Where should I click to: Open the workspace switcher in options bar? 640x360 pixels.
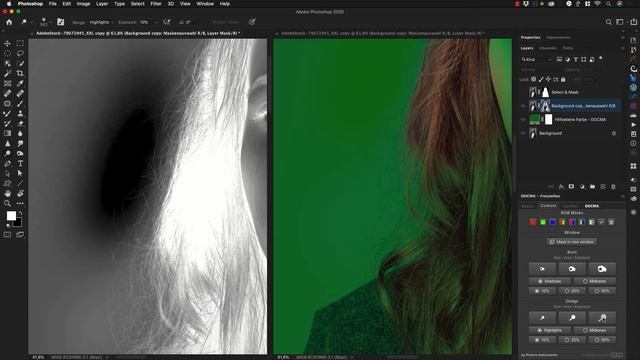point(620,22)
